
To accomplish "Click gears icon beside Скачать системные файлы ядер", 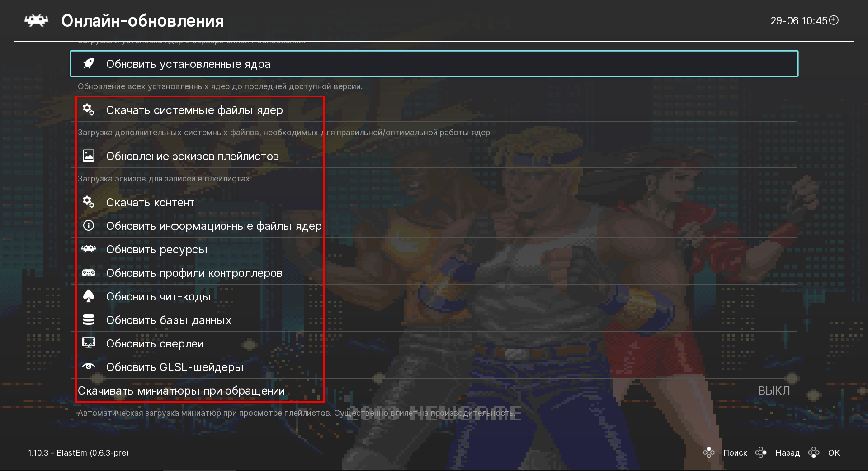I will coord(89,110).
